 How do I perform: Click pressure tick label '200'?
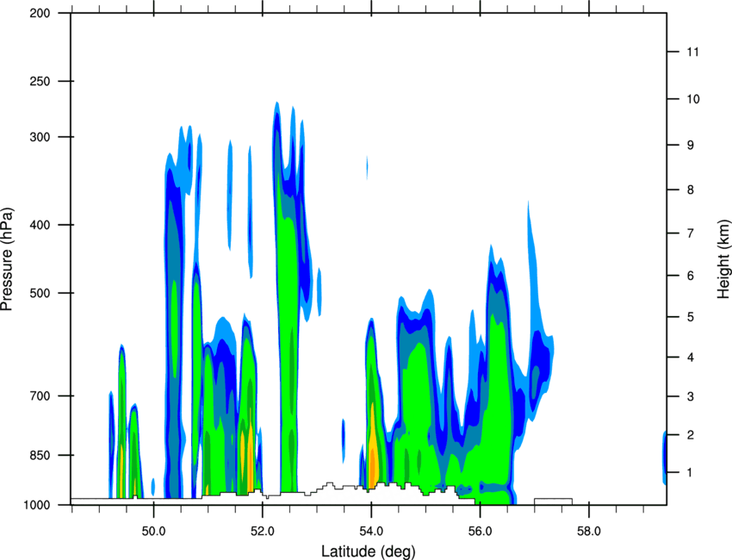pos(40,13)
